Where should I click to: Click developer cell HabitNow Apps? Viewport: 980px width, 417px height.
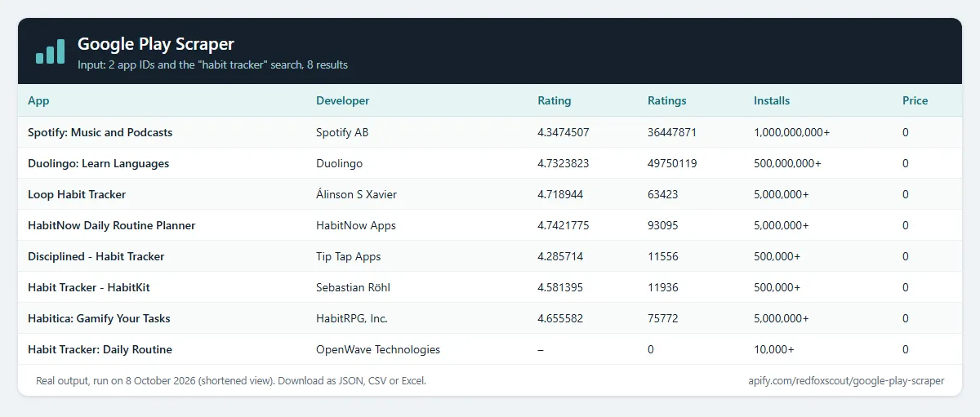pyautogui.click(x=356, y=225)
